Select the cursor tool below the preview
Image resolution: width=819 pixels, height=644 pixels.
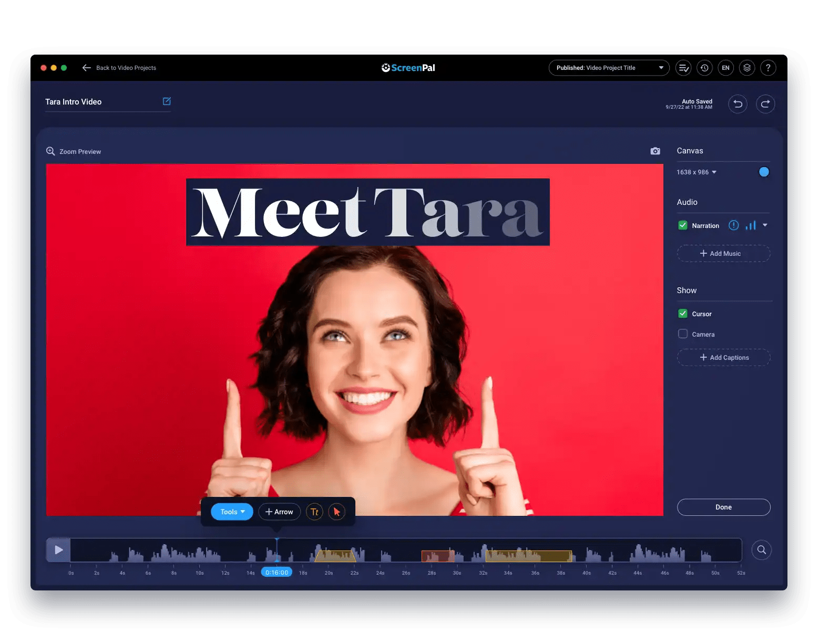[336, 511]
